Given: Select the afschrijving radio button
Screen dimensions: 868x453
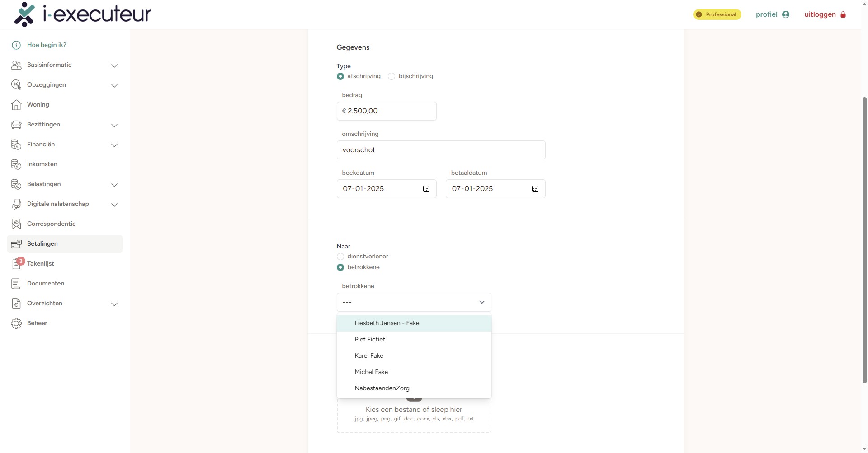Looking at the screenshot, I should (x=340, y=76).
